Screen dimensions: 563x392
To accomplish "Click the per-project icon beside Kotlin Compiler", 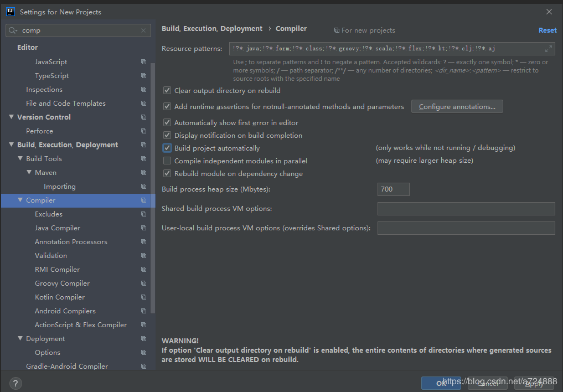I will [x=143, y=297].
